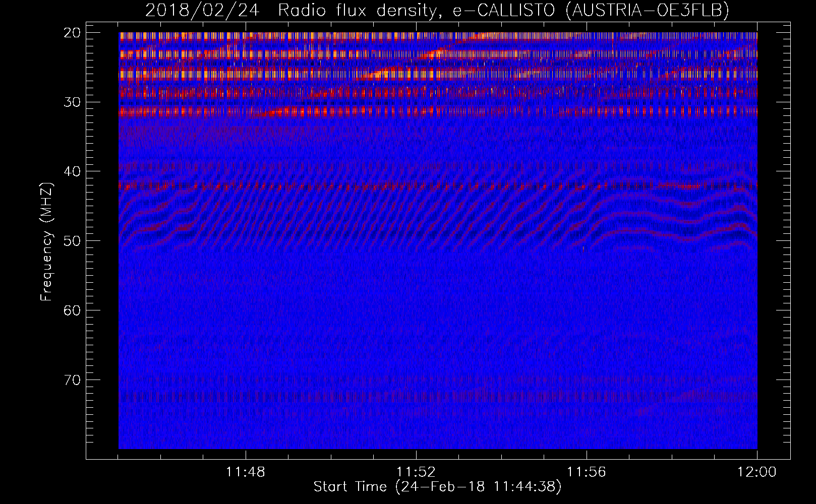Click the 'Frequency (MHZ)' y-axis label
Screen dimensions: 816x504
pyautogui.click(x=46, y=242)
